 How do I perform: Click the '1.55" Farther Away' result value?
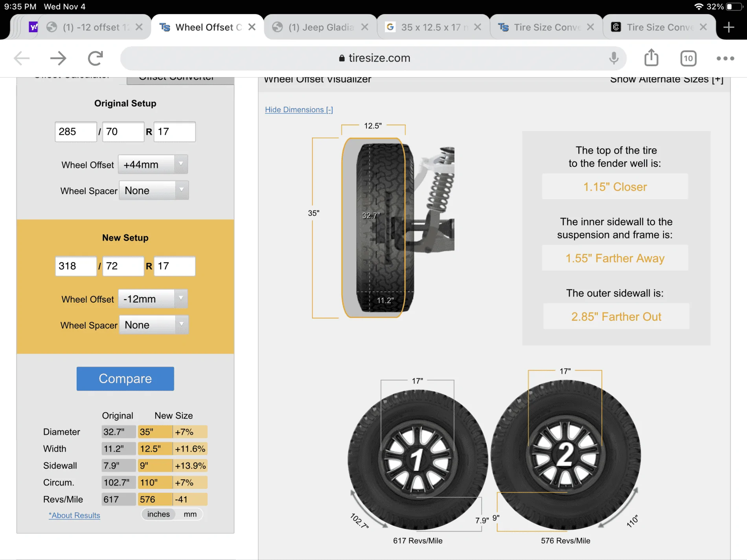tap(615, 258)
